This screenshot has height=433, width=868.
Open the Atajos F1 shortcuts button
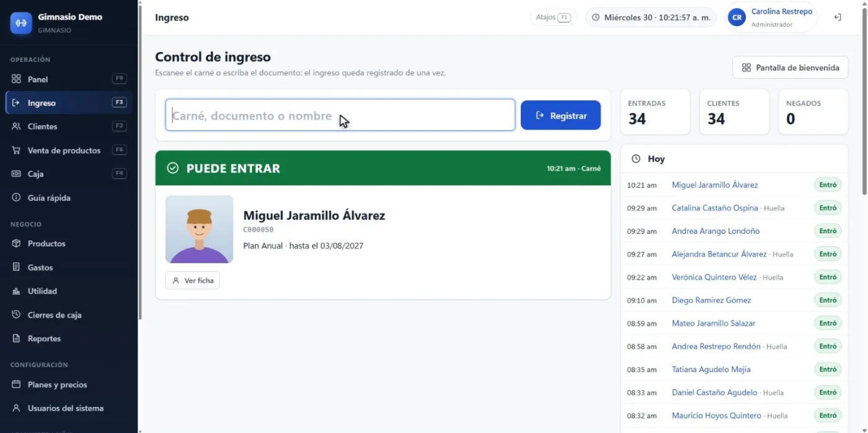tap(553, 17)
